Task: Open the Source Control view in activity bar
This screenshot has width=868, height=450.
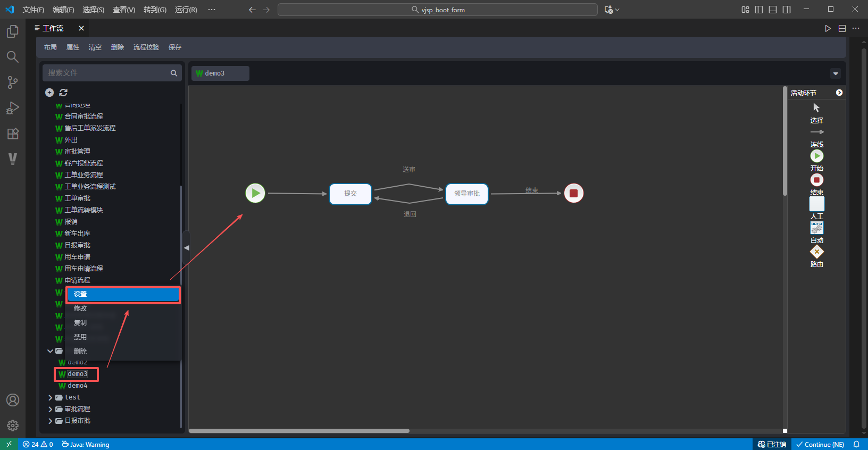Action: coord(13,82)
